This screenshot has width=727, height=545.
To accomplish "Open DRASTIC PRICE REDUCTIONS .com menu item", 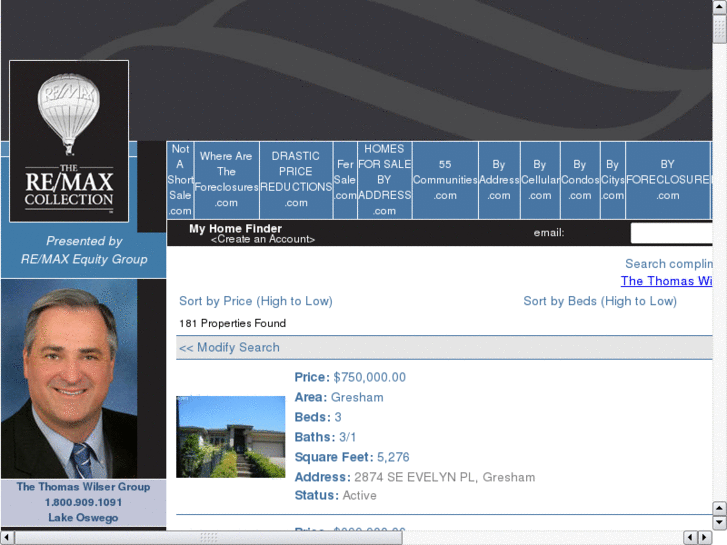I will point(296,180).
